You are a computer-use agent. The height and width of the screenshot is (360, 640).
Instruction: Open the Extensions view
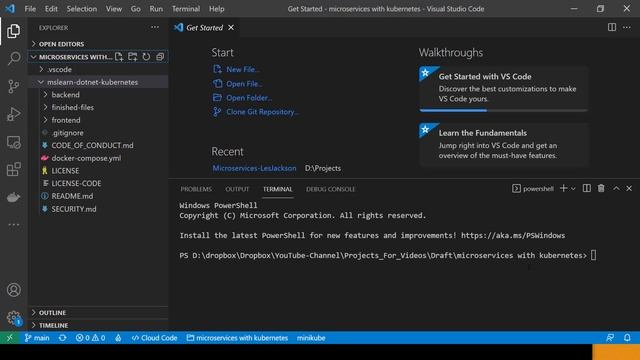tap(13, 169)
